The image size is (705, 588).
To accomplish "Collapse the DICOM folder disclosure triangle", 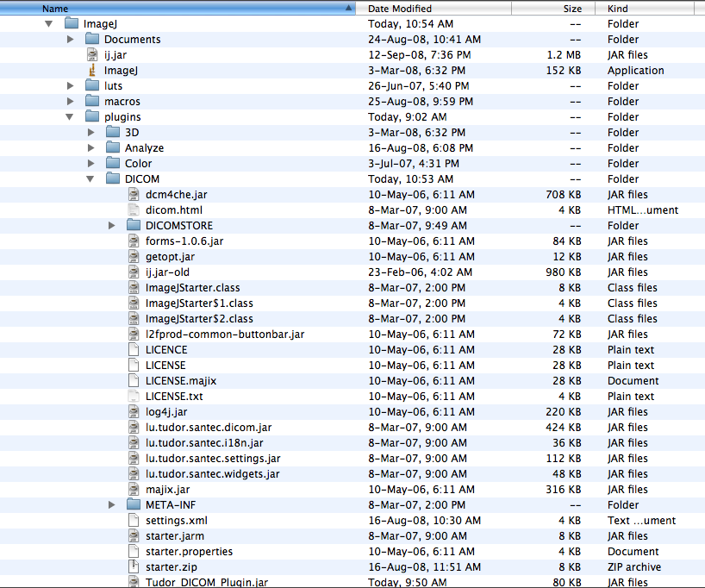I will pyautogui.click(x=90, y=179).
